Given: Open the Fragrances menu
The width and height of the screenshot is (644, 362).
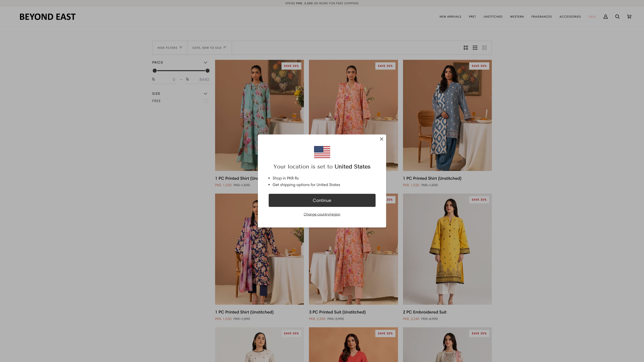Looking at the screenshot, I should point(541,17).
